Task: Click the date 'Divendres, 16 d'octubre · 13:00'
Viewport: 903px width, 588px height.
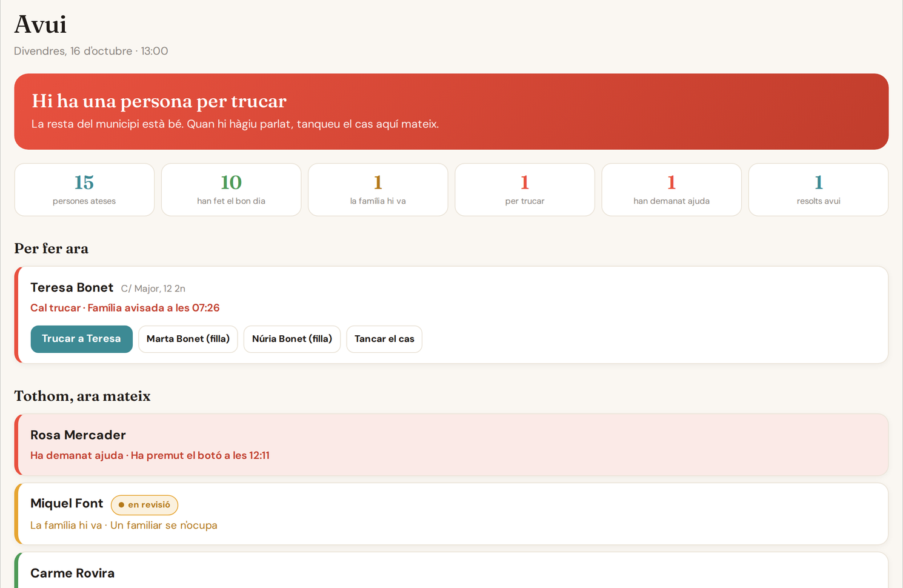Action: tap(91, 51)
